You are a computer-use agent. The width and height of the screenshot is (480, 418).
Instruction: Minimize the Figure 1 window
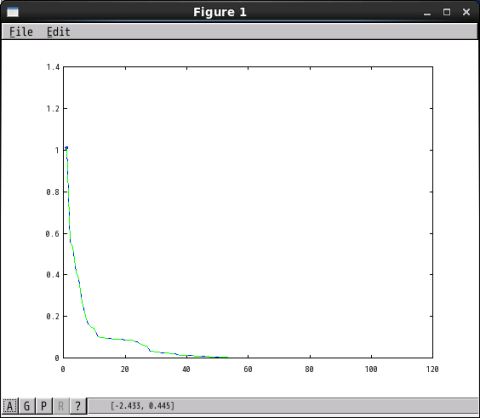[427, 12]
